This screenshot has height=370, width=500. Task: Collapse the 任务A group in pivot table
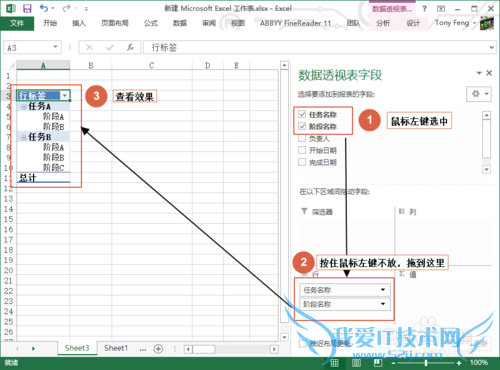[x=24, y=107]
